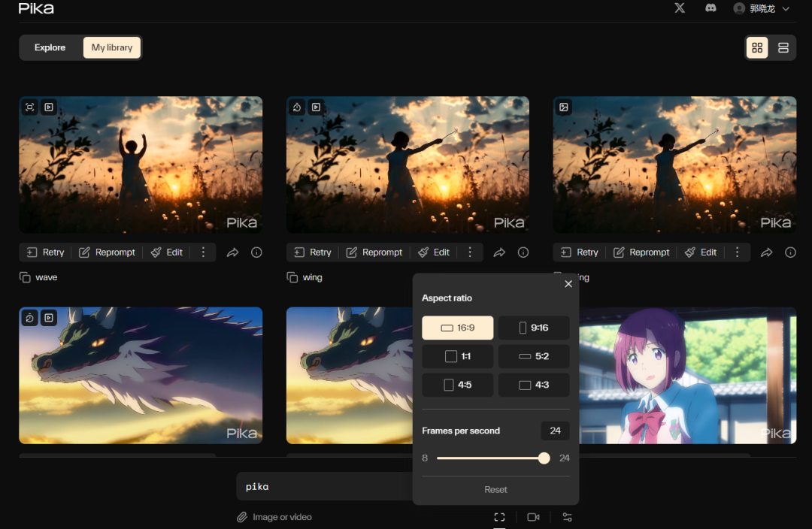Select the 16:9 aspect ratio

coord(457,328)
